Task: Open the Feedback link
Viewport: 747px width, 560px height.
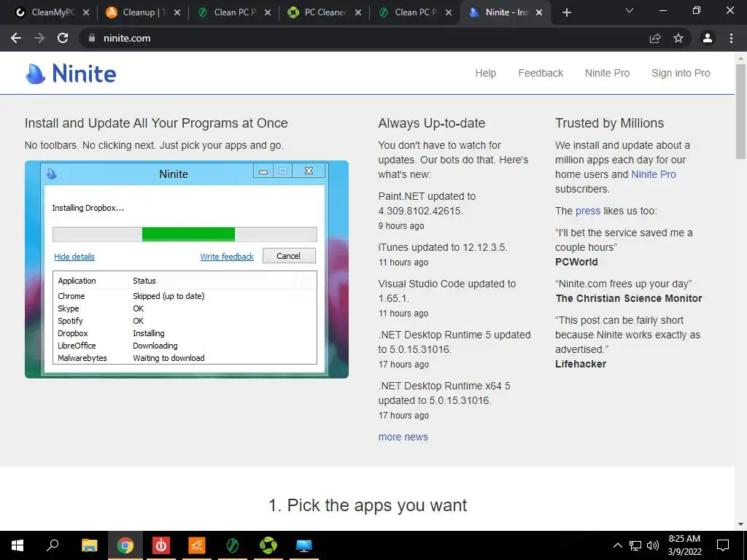Action: pyautogui.click(x=541, y=73)
